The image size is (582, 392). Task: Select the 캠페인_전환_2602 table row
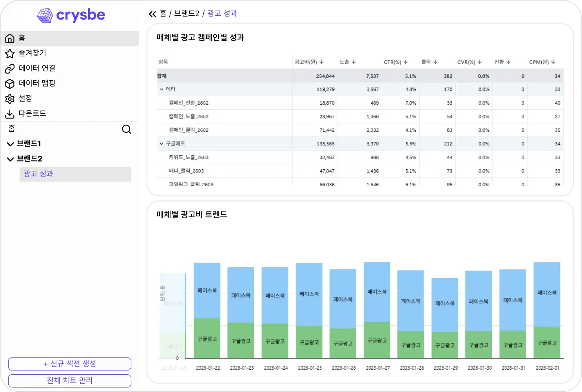(x=274, y=103)
